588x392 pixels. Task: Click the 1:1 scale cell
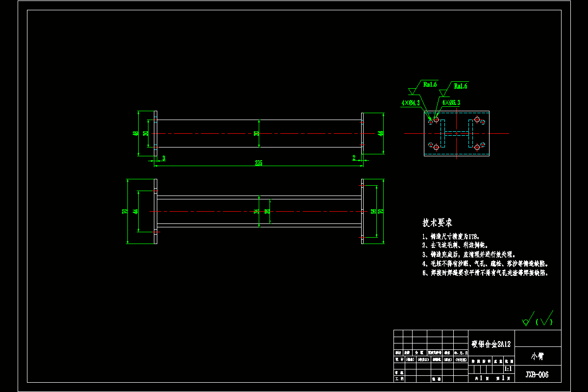[508, 369]
